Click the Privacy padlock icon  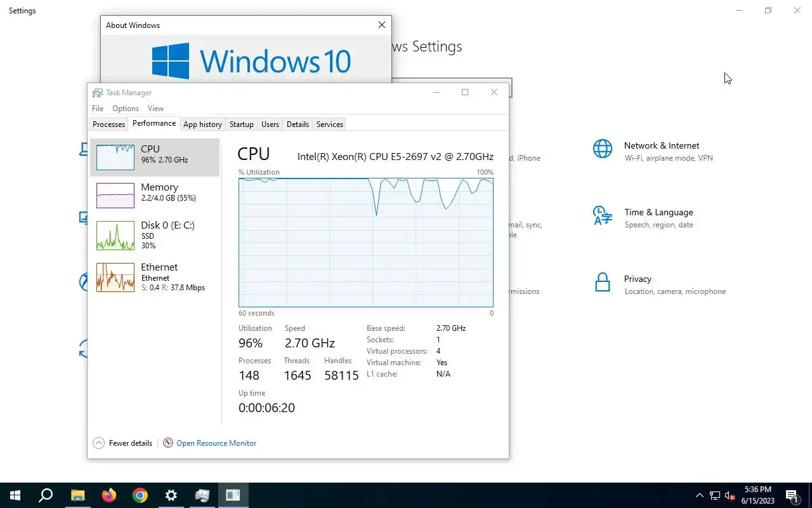[x=603, y=282]
